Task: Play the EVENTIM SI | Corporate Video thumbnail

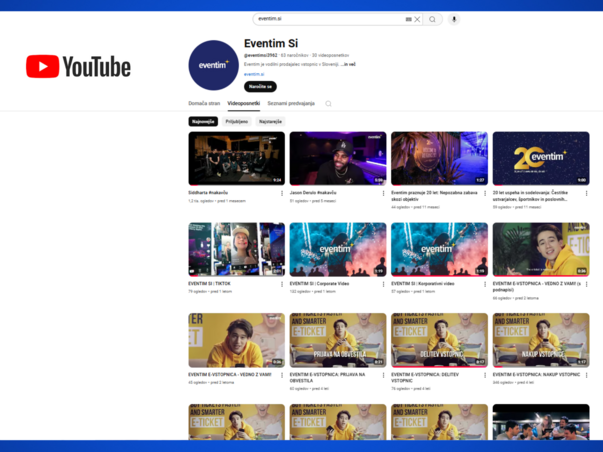Action: [x=338, y=249]
